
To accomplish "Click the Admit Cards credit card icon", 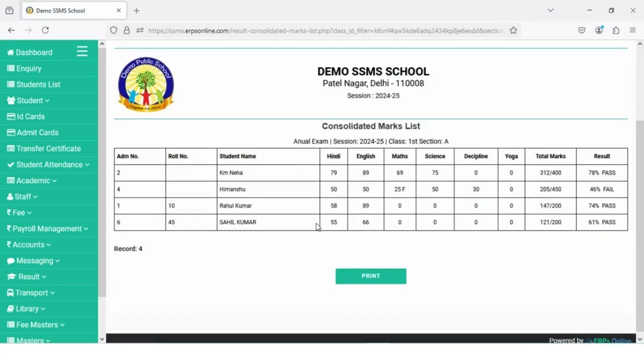I will click(x=11, y=133).
